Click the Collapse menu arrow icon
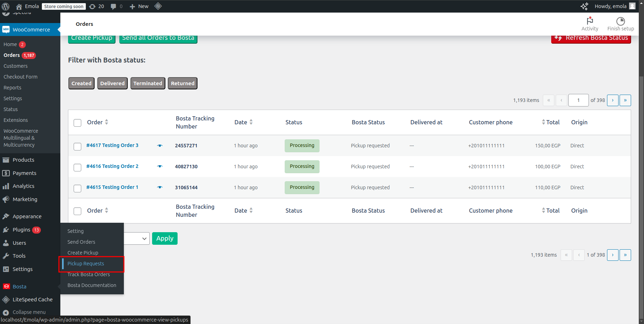644x324 pixels. pos(6,312)
